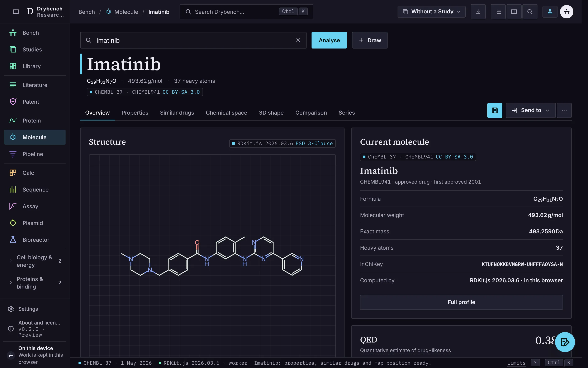This screenshot has width=588, height=368.
Task: Expand Cell biology & energy group
Action: pyautogui.click(x=35, y=261)
